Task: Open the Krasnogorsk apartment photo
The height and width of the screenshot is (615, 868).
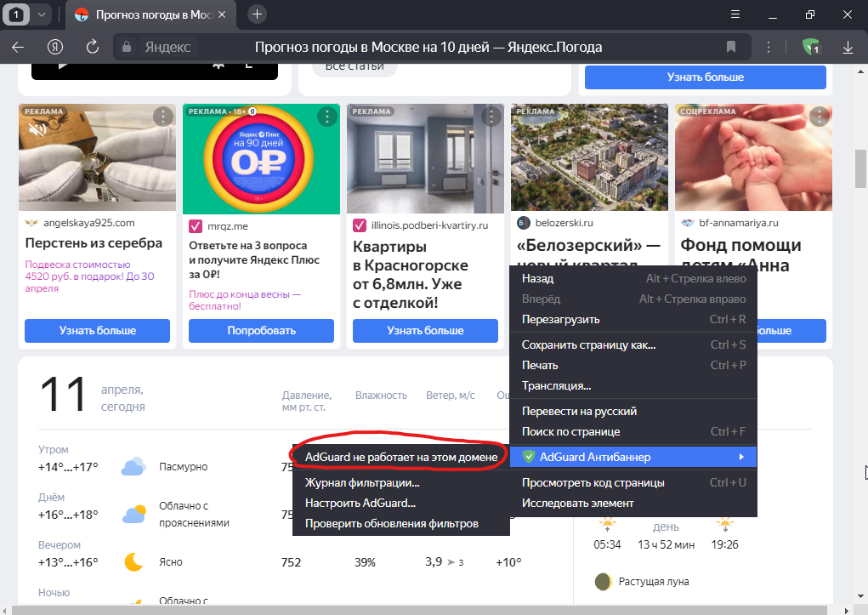Action: click(425, 159)
